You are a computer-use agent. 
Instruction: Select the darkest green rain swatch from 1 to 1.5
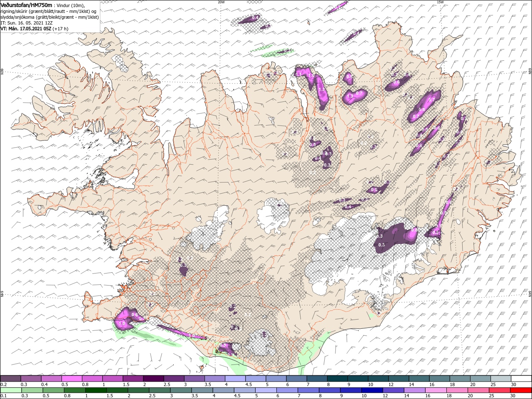coord(96,390)
